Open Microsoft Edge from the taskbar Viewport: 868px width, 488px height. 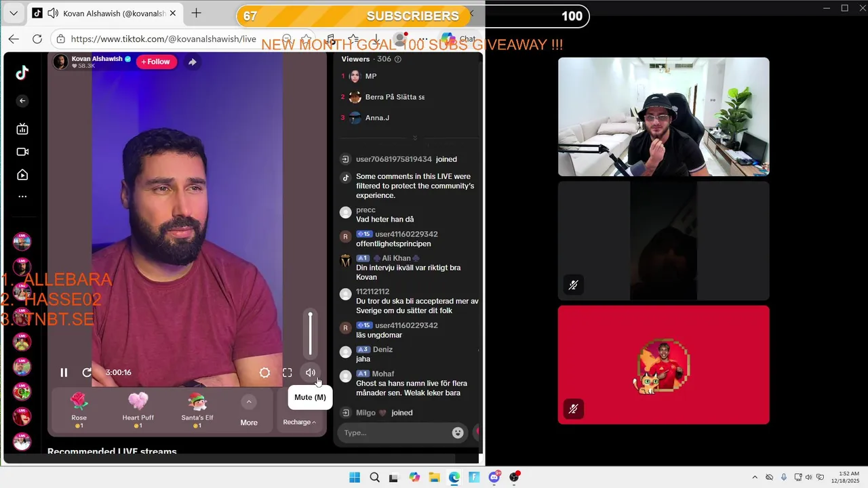click(454, 477)
